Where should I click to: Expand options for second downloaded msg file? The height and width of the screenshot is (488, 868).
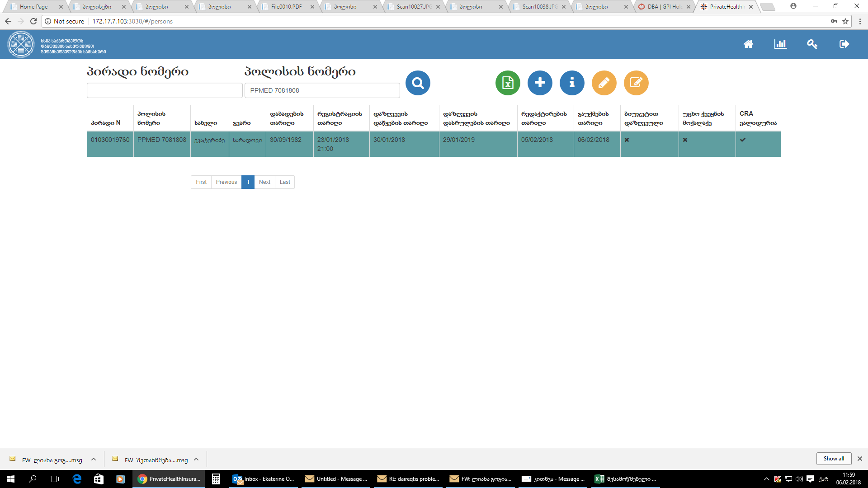(196, 460)
